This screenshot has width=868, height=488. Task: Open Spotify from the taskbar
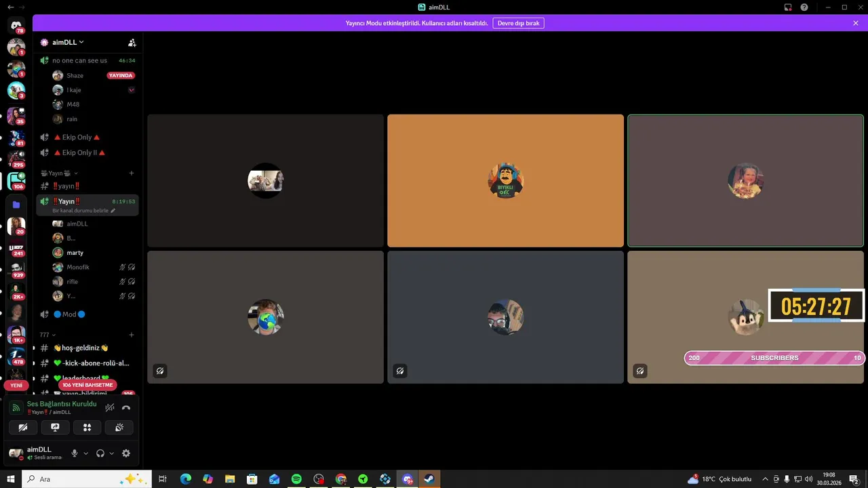click(296, 479)
